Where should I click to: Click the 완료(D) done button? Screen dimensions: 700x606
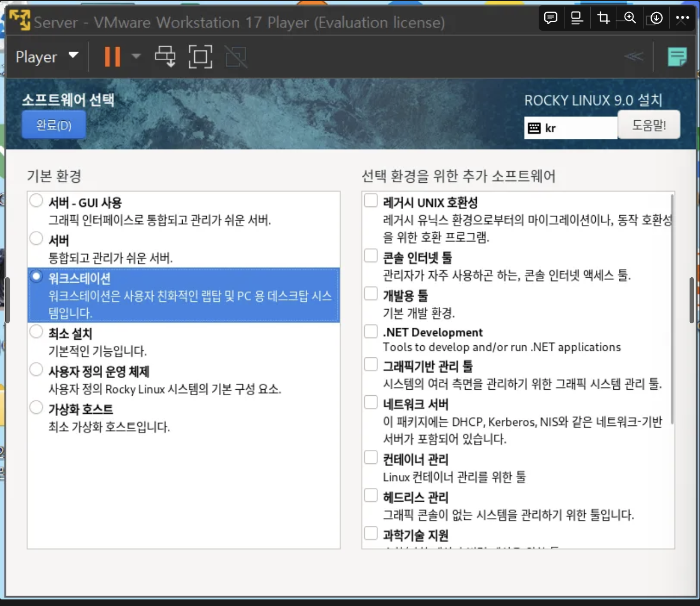tap(54, 125)
